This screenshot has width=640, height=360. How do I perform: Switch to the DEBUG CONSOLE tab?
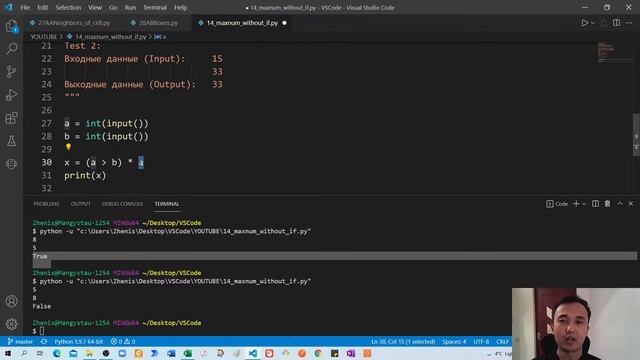(122, 204)
